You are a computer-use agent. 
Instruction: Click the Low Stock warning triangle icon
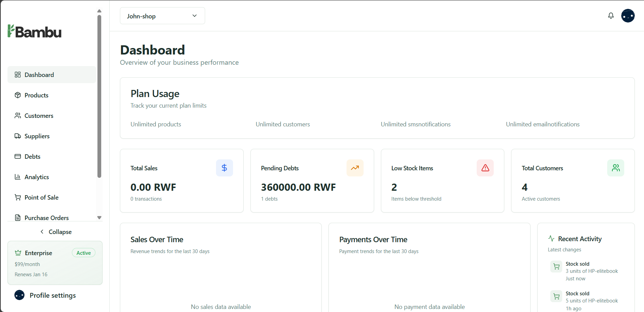click(485, 168)
